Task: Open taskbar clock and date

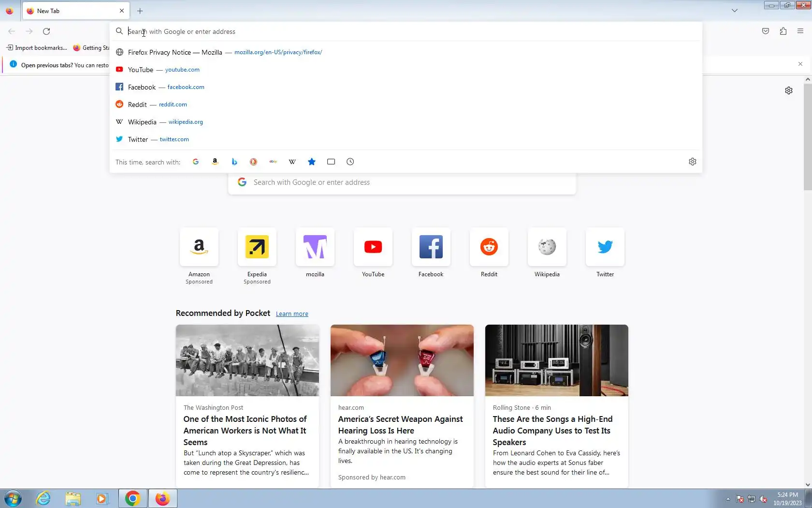Action: click(x=787, y=499)
